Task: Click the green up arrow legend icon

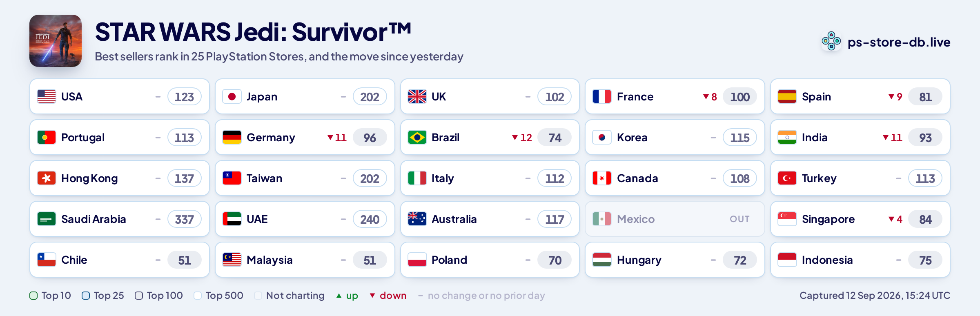Action: pos(339,296)
